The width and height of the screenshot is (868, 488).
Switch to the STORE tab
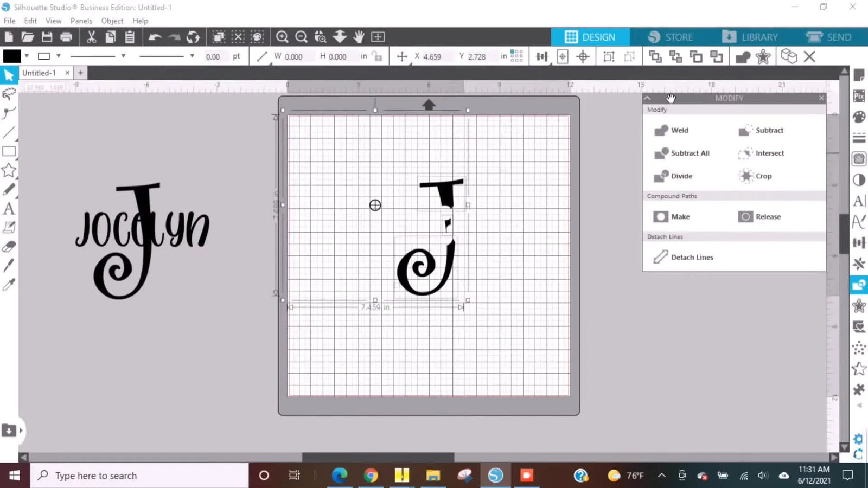[671, 37]
